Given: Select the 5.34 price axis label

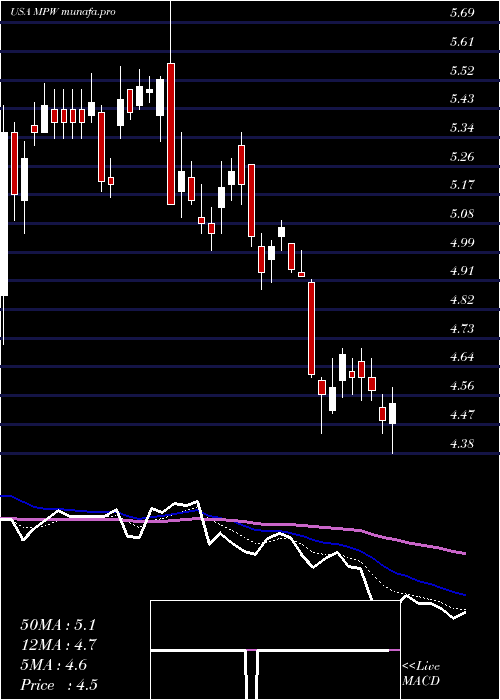Looking at the screenshot, I should (462, 128).
